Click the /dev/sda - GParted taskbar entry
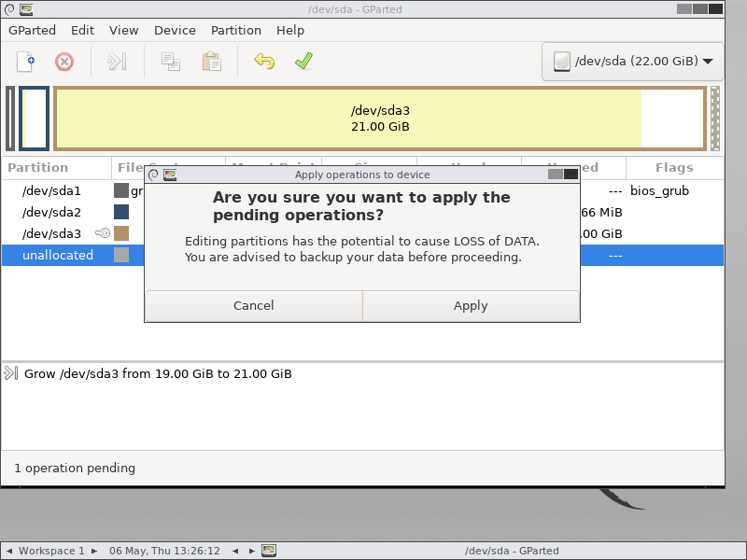Viewport: 747px width, 560px height. [x=512, y=551]
